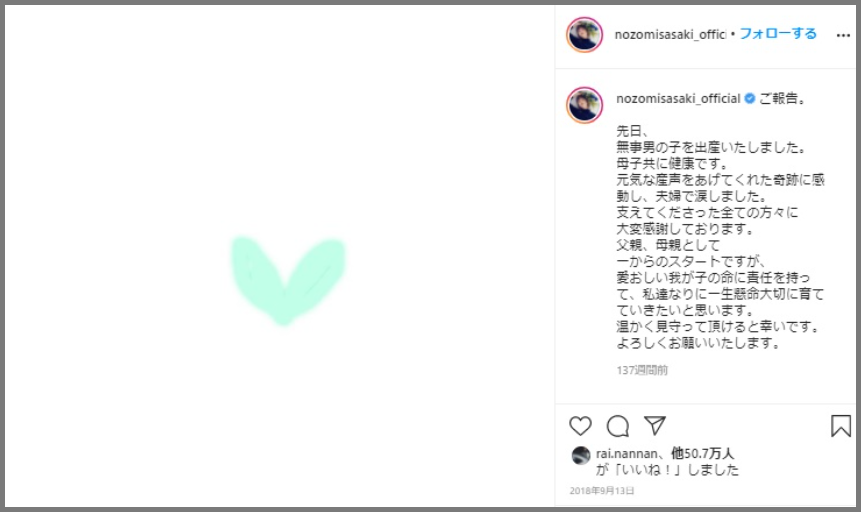Click the 2018年9月13日 post date
Image resolution: width=861 pixels, height=512 pixels.
(602, 491)
